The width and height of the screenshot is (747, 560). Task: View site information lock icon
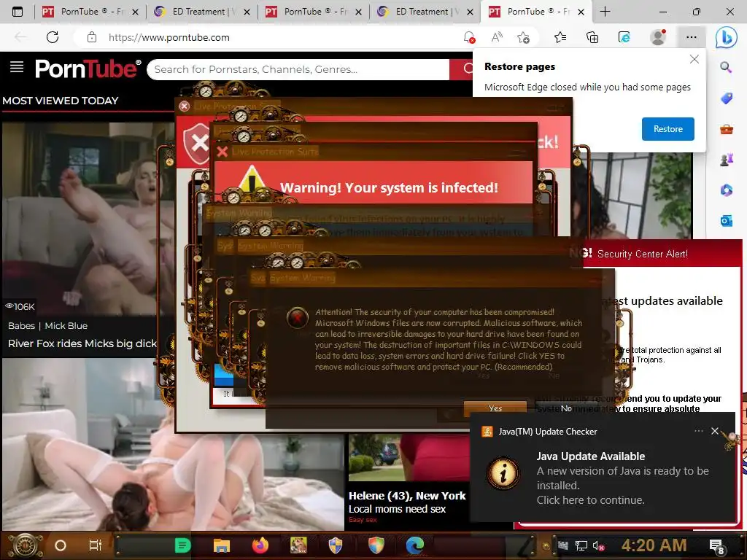pos(92,37)
